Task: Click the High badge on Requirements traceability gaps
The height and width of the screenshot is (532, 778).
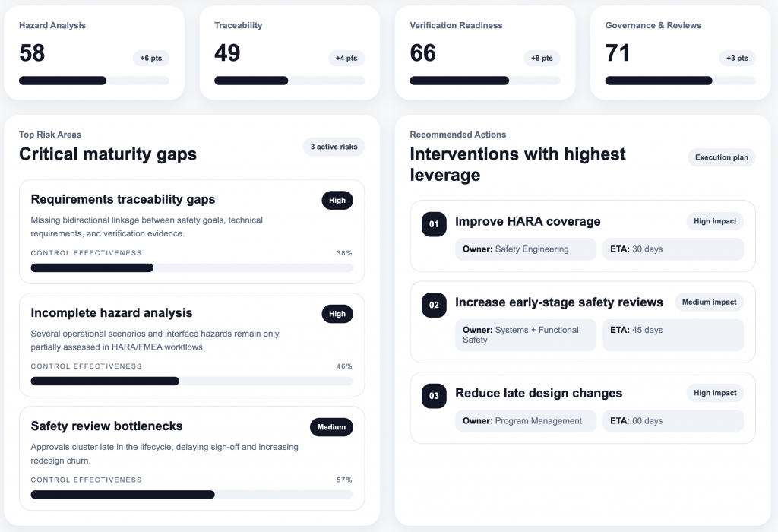Action: pyautogui.click(x=337, y=201)
